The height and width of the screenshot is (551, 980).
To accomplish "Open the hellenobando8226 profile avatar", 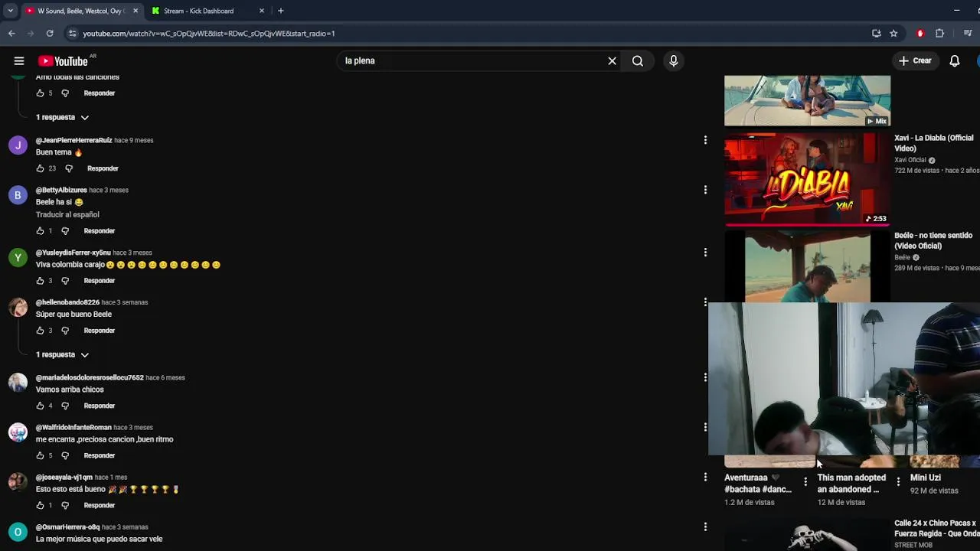I will click(18, 308).
